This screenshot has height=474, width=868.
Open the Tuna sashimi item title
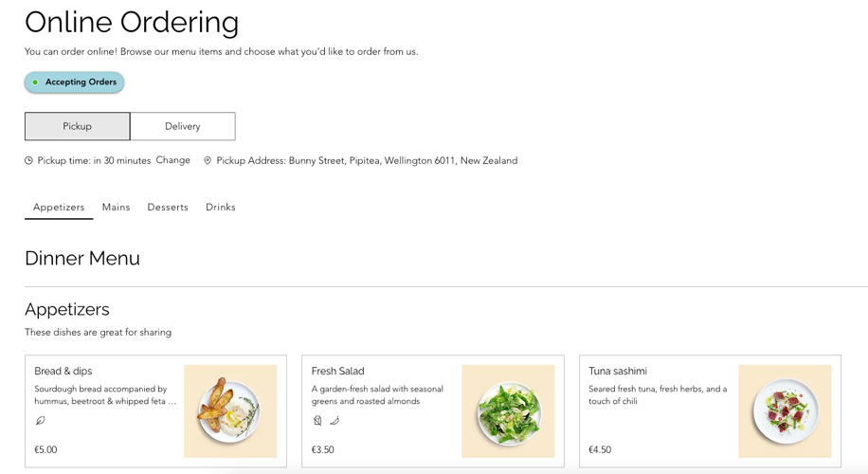[618, 371]
